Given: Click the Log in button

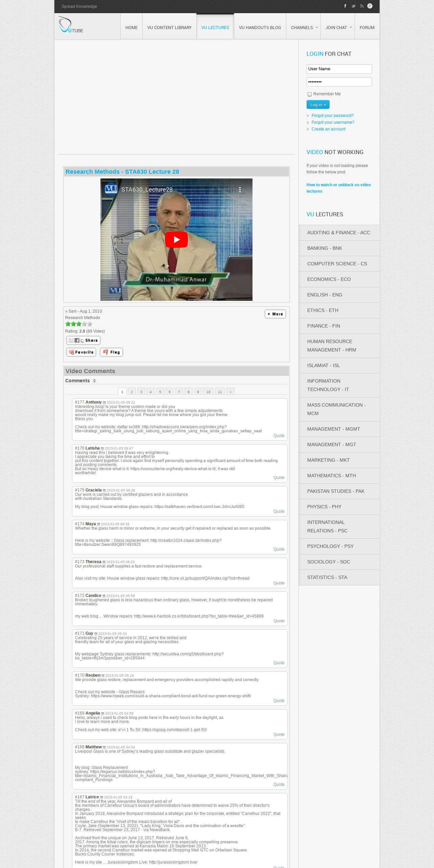Looking at the screenshot, I should point(318,105).
